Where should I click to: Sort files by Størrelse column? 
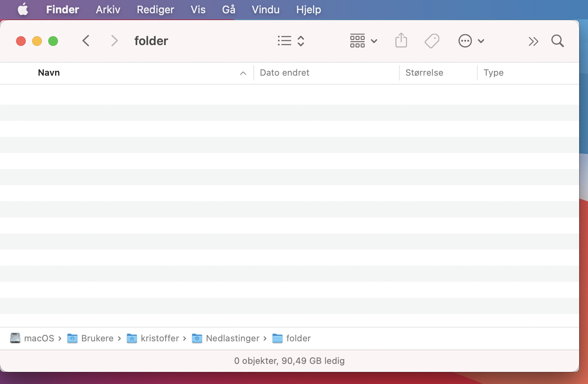[424, 73]
